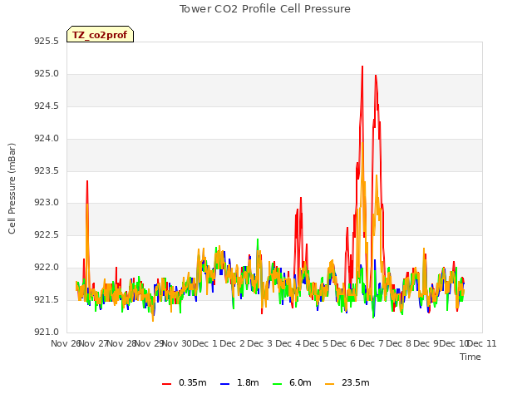Click the orange 23.5m legend swatch

click(x=329, y=383)
